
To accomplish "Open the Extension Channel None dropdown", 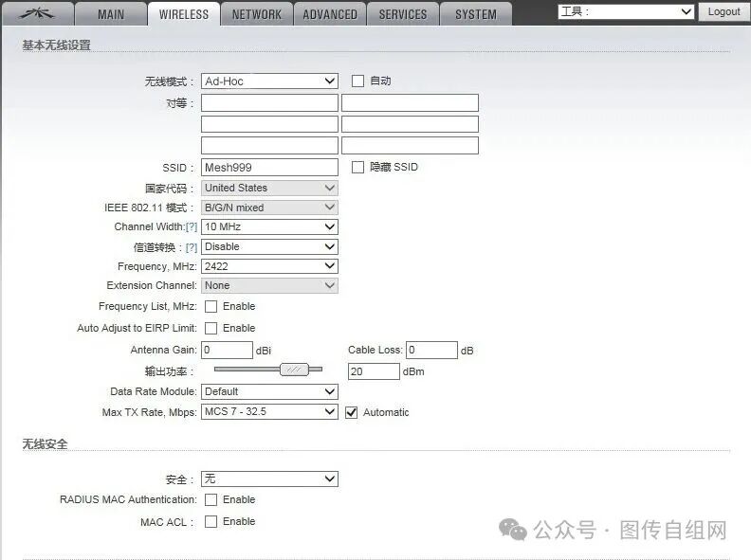I will click(269, 286).
